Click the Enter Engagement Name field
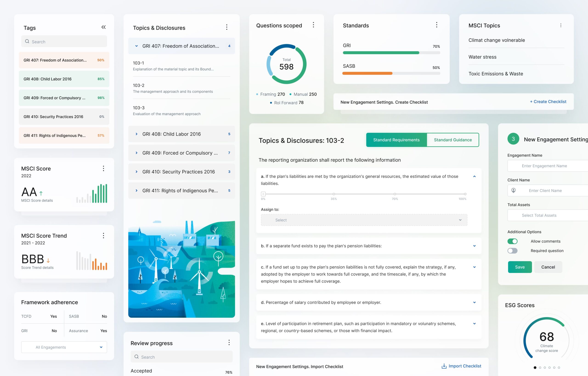This screenshot has width=588, height=376. tap(548, 166)
